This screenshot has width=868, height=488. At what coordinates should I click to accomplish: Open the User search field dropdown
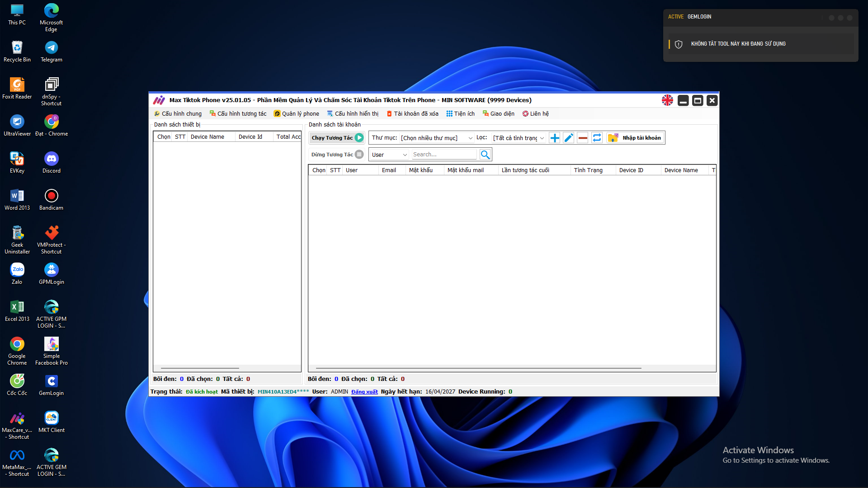click(x=390, y=155)
